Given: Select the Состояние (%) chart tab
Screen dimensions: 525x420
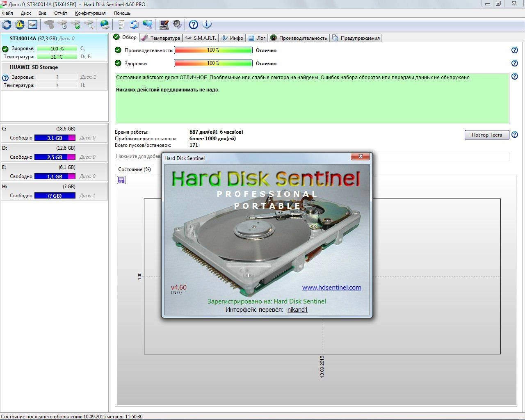Looking at the screenshot, I should coord(135,169).
